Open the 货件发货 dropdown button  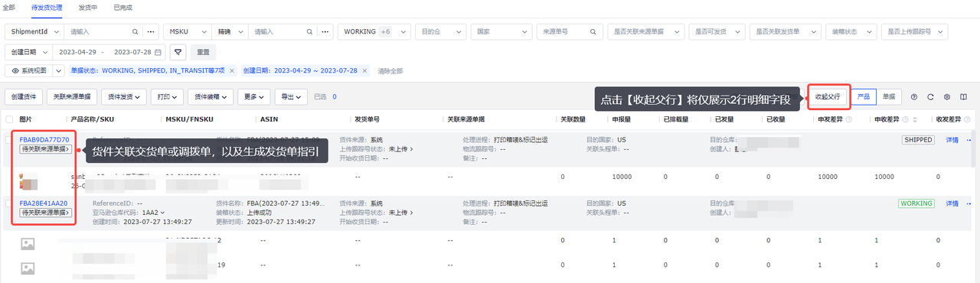click(x=123, y=97)
